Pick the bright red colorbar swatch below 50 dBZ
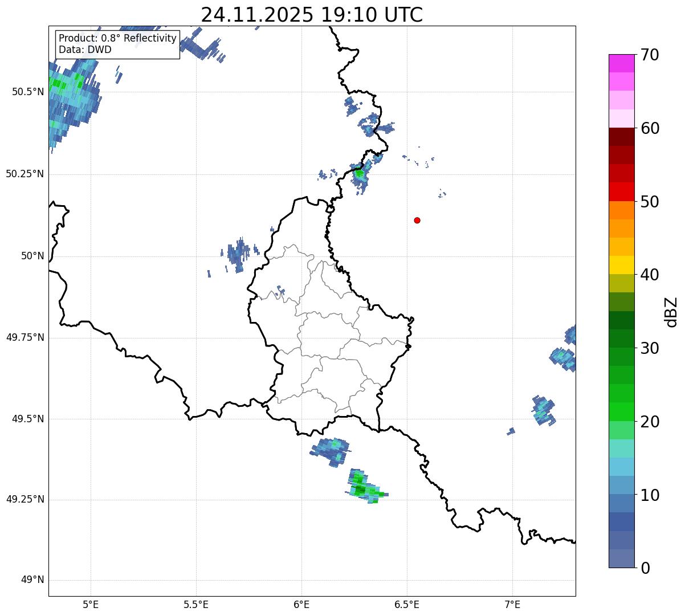685x616 pixels. pyautogui.click(x=621, y=191)
